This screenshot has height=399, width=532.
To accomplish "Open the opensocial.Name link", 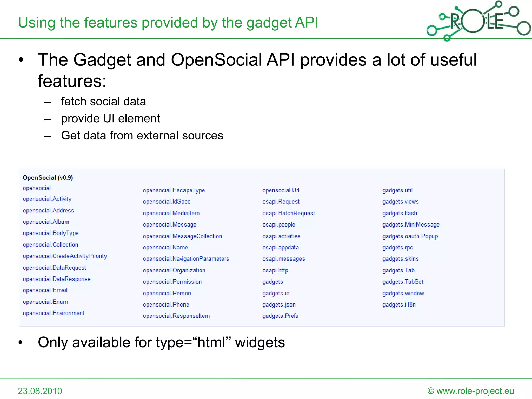I will click(165, 248).
